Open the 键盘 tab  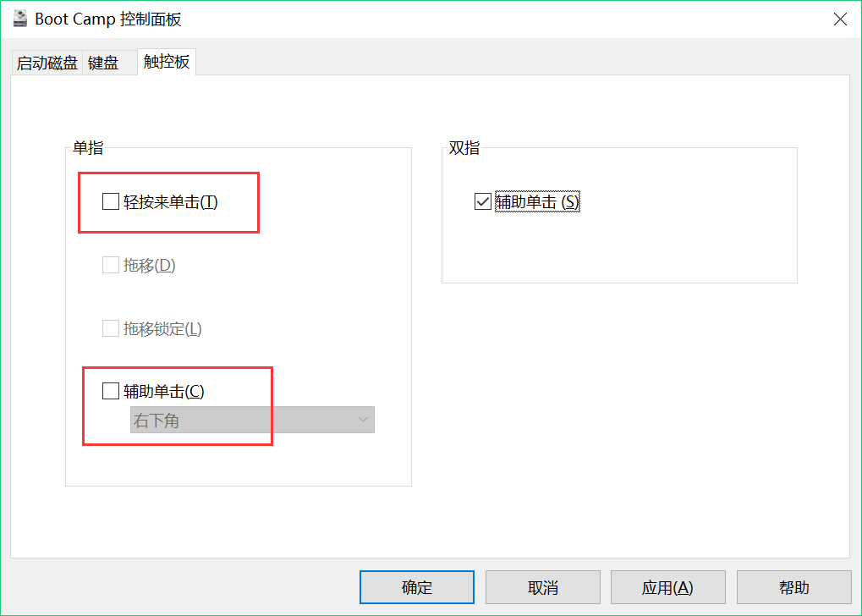pos(103,63)
